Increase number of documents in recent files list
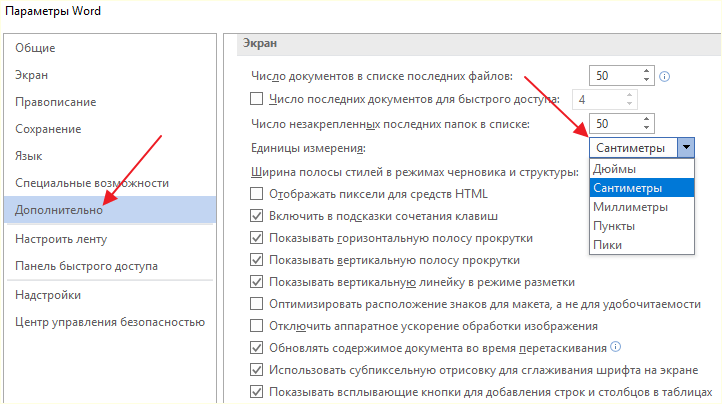722x404 pixels. 646,71
